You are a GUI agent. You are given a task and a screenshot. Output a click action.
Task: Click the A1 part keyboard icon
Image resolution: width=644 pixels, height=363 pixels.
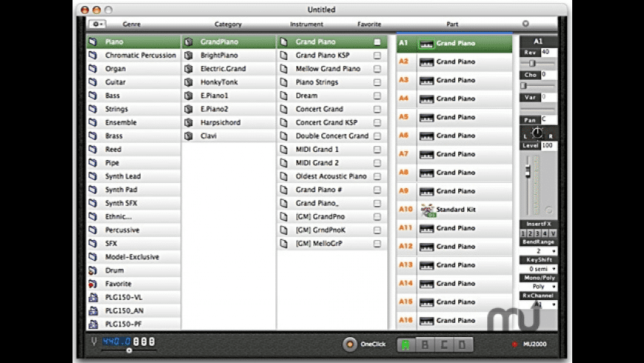click(426, 44)
